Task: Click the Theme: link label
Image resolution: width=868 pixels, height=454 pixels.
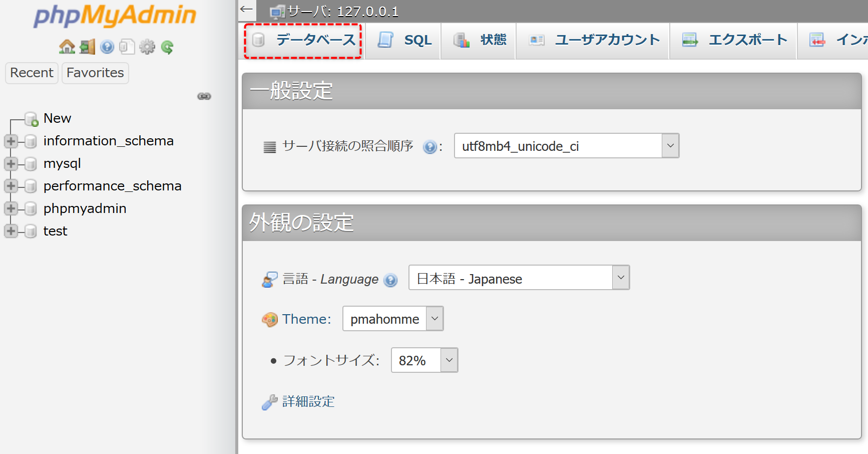Action: click(306, 319)
